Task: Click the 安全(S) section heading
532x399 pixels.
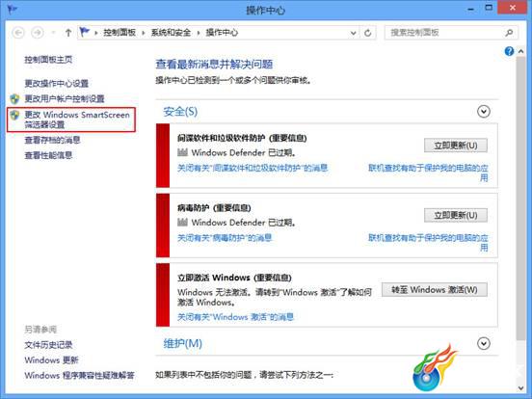Action: 180,111
